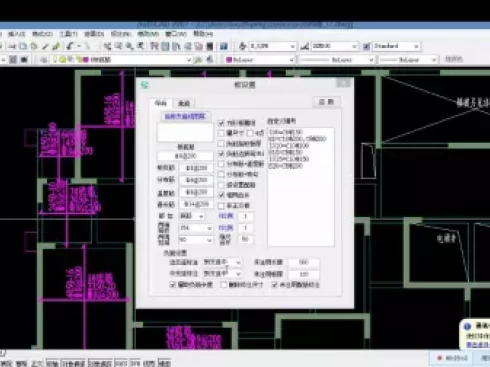Click the blue info icon in notification balloon
The width and height of the screenshot is (490, 367).
point(467,326)
